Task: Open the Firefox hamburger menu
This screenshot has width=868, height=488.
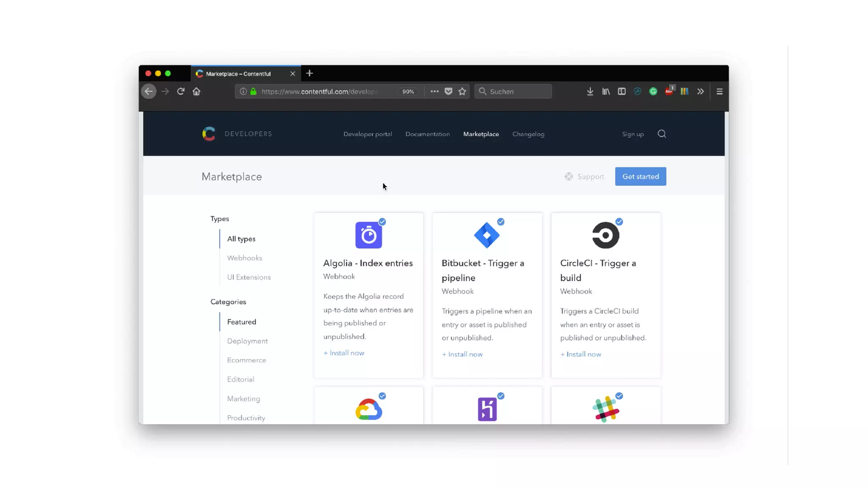Action: pos(719,91)
